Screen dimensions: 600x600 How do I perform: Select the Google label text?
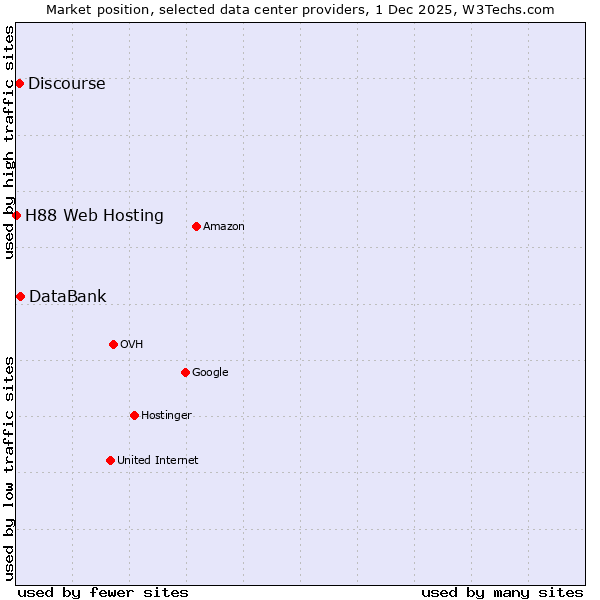click(x=210, y=372)
